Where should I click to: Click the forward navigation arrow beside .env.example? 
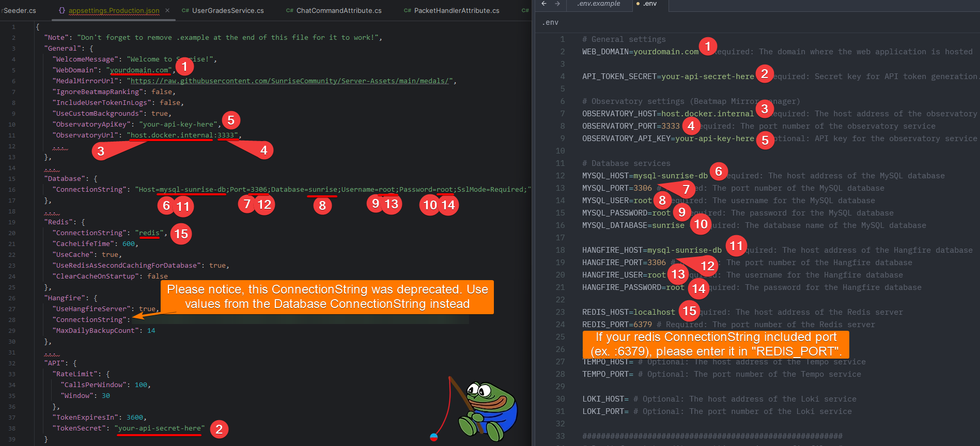(x=557, y=4)
